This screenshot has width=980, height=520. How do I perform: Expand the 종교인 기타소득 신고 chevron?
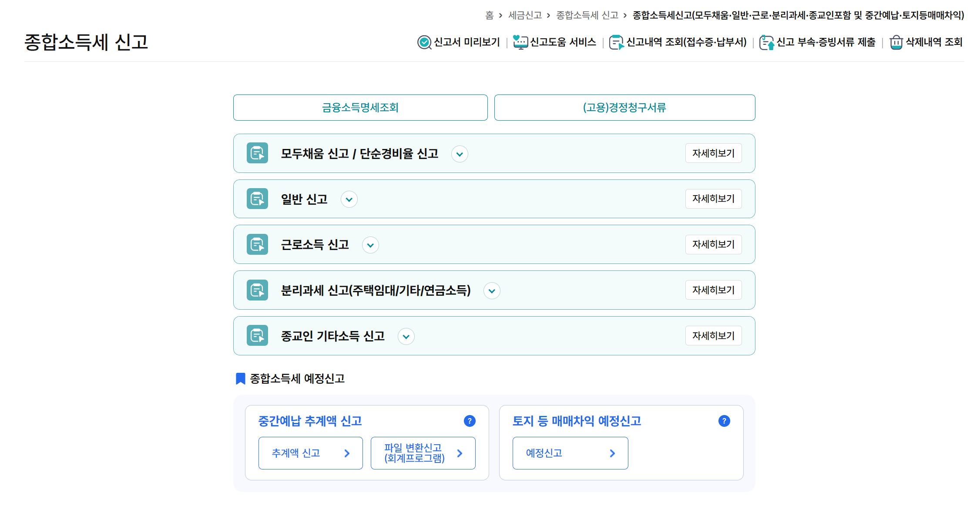(406, 337)
